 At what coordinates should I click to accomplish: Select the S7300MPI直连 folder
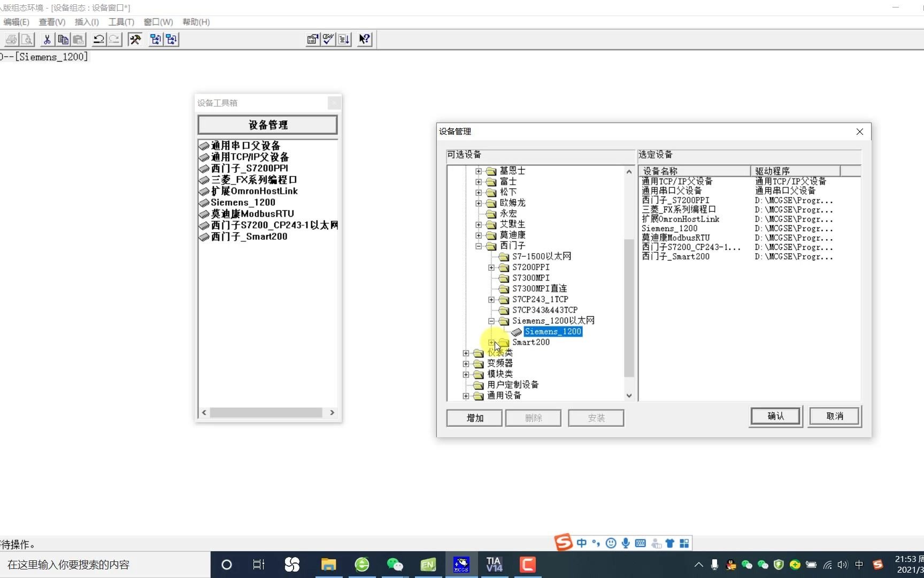coord(540,288)
